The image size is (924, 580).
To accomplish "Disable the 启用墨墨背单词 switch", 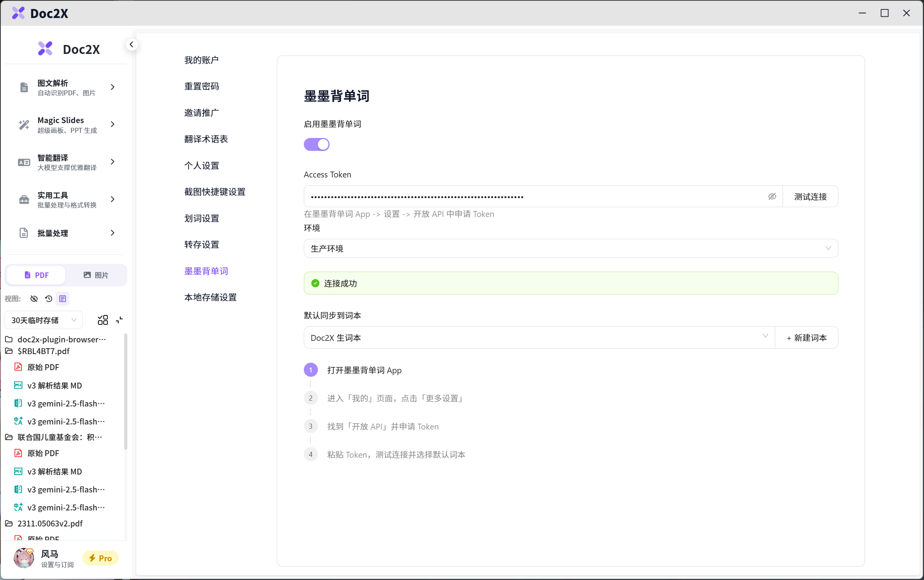I will tap(317, 144).
